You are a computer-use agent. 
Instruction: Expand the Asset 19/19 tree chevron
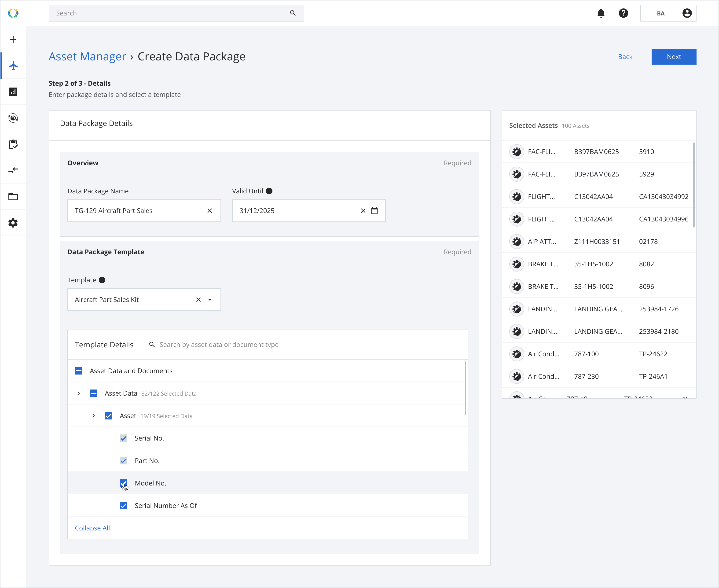tap(93, 416)
